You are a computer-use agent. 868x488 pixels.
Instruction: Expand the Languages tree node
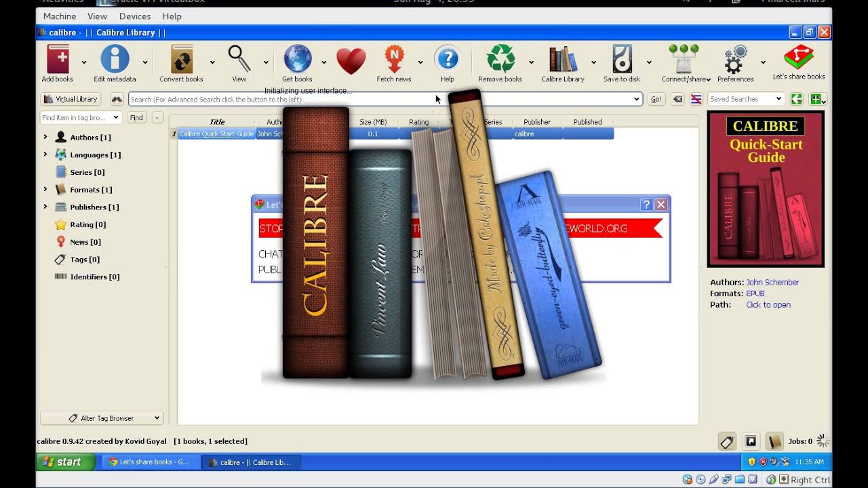click(x=45, y=155)
